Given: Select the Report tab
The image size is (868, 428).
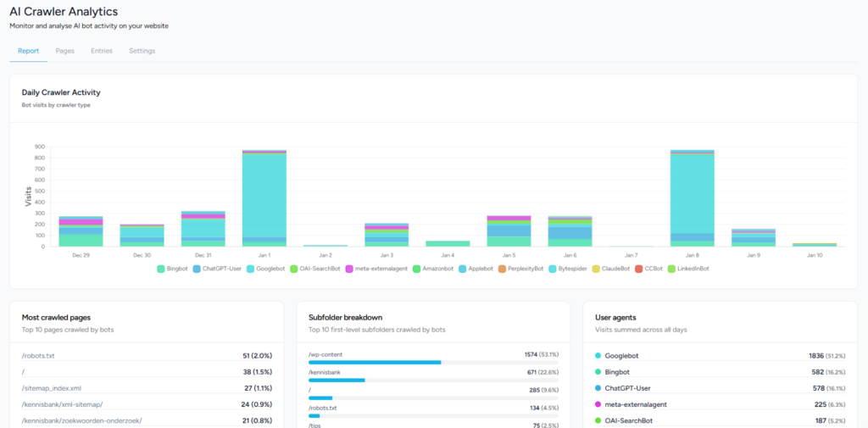Looking at the screenshot, I should [28, 51].
